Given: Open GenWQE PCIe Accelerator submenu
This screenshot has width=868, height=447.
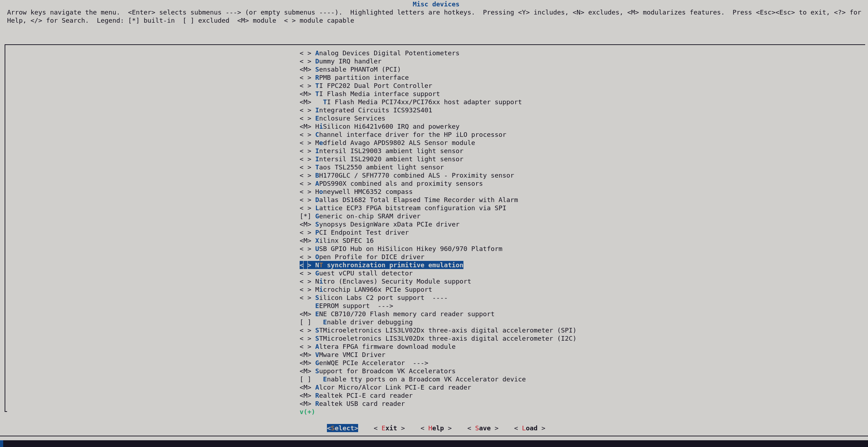Looking at the screenshot, I should pos(364,363).
